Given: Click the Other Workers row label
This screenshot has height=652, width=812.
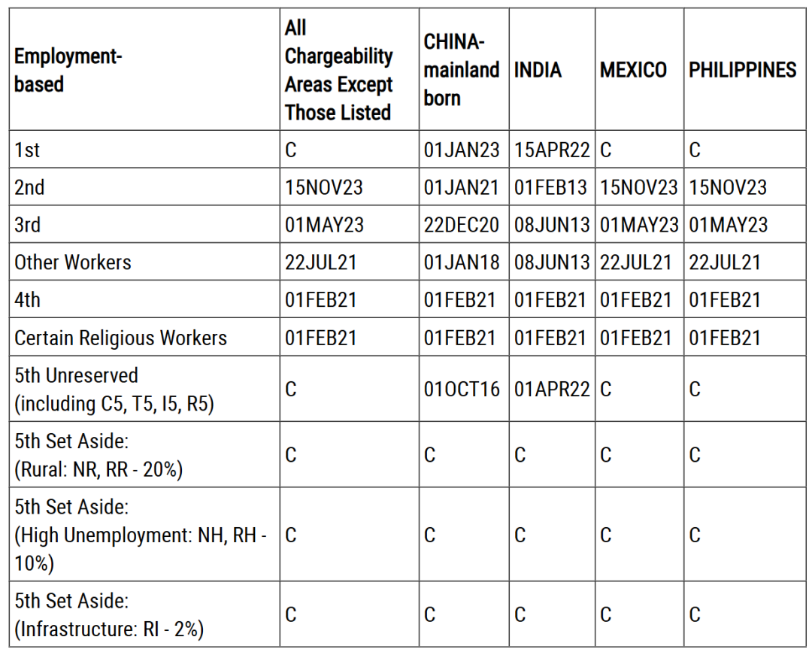Looking at the screenshot, I should tap(72, 262).
